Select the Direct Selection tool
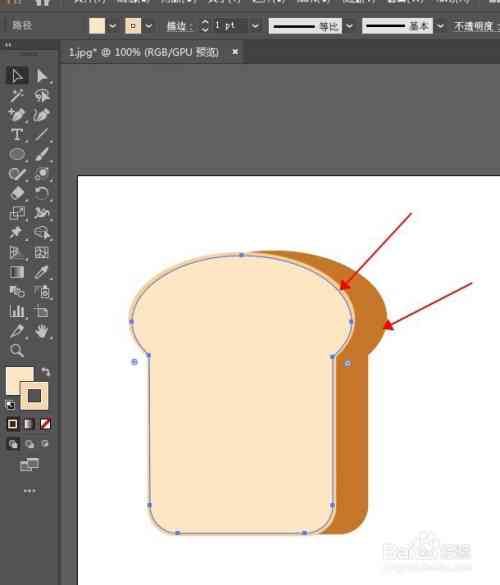The width and height of the screenshot is (500, 585). 42,76
